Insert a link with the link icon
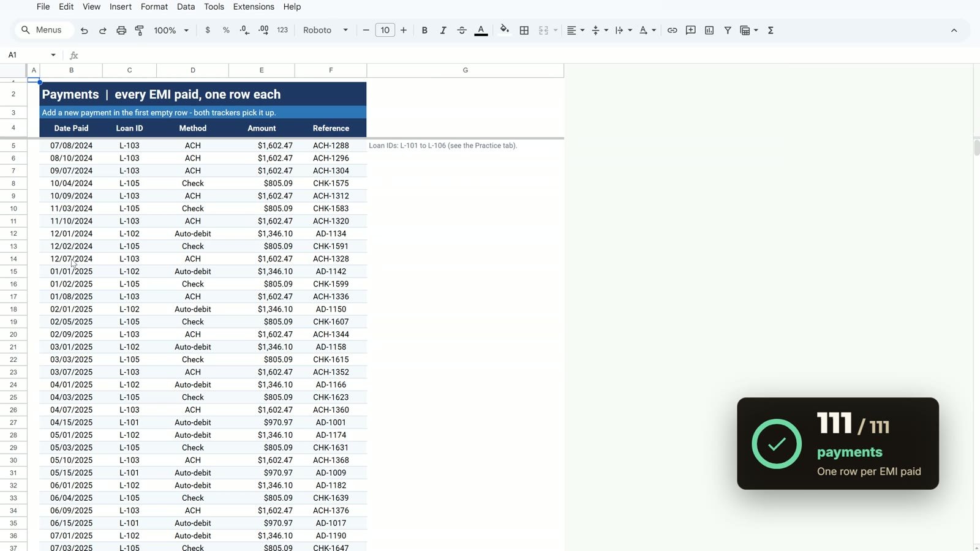The height and width of the screenshot is (551, 980). [672, 30]
